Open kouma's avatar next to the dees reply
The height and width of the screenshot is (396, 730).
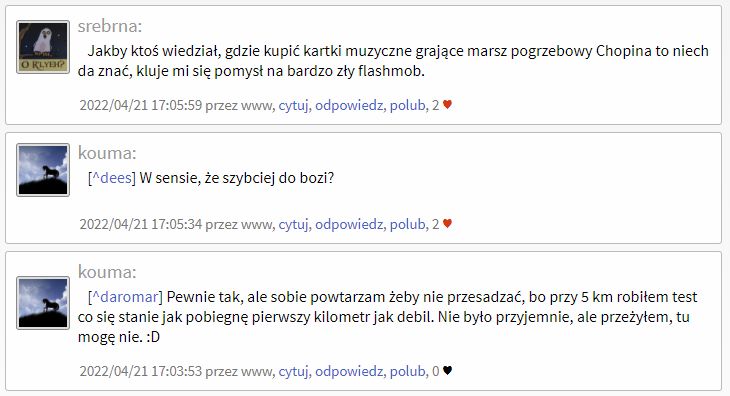[x=43, y=170]
